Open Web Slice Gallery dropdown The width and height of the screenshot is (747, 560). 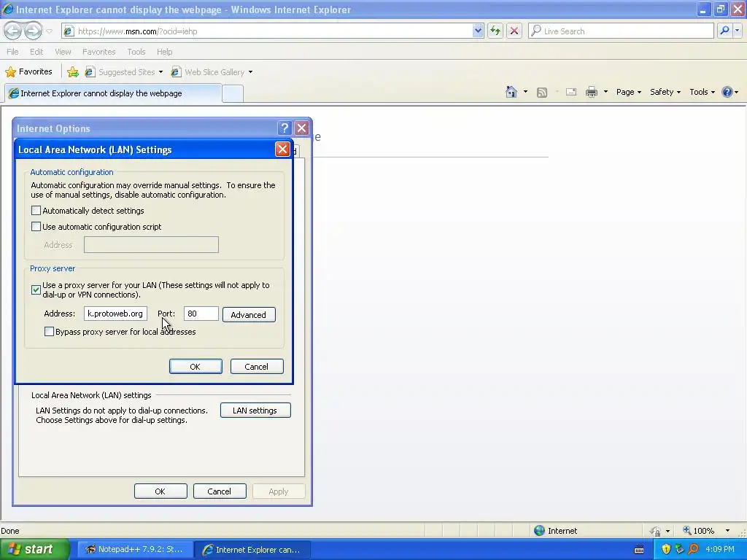(x=212, y=72)
